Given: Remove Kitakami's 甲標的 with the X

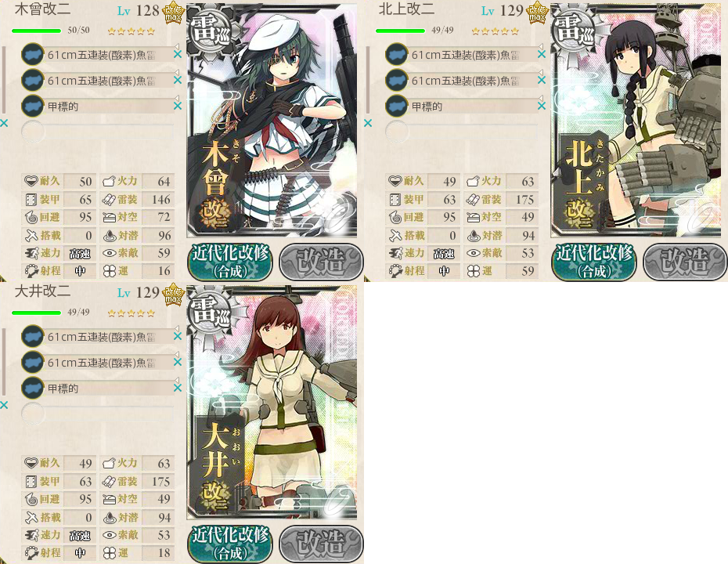Looking at the screenshot, I should (x=542, y=106).
